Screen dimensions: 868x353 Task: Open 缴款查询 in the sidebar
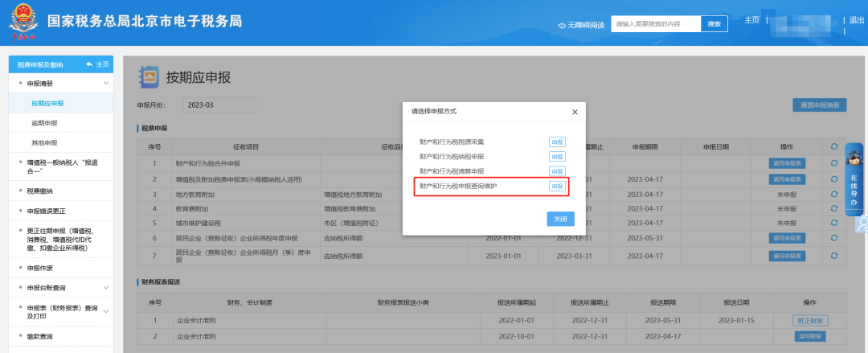(40, 336)
